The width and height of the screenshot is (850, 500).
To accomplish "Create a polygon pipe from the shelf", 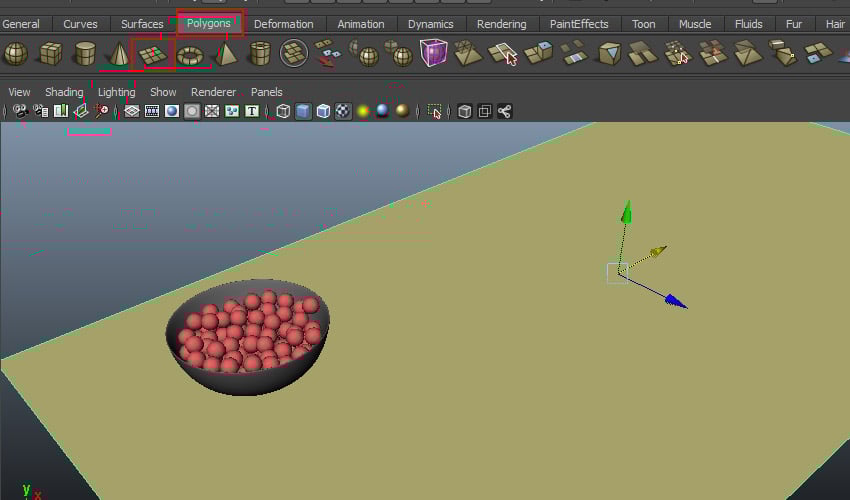I will [260, 54].
